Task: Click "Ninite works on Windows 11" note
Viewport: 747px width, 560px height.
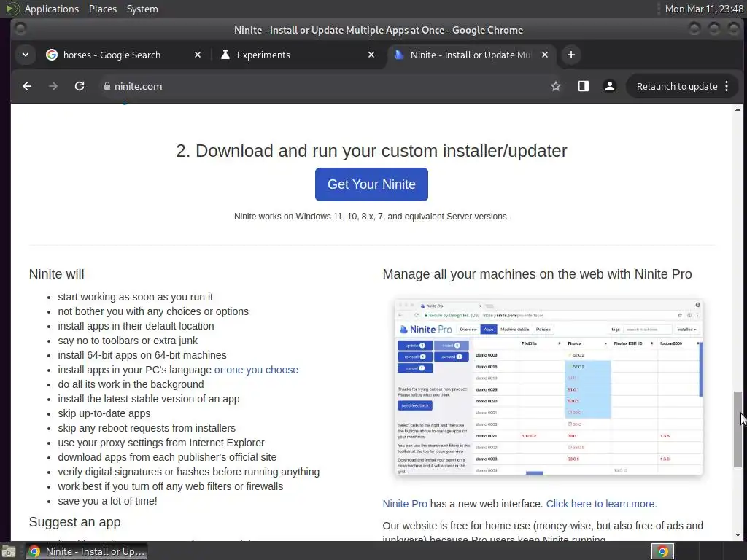Action: pos(371,217)
